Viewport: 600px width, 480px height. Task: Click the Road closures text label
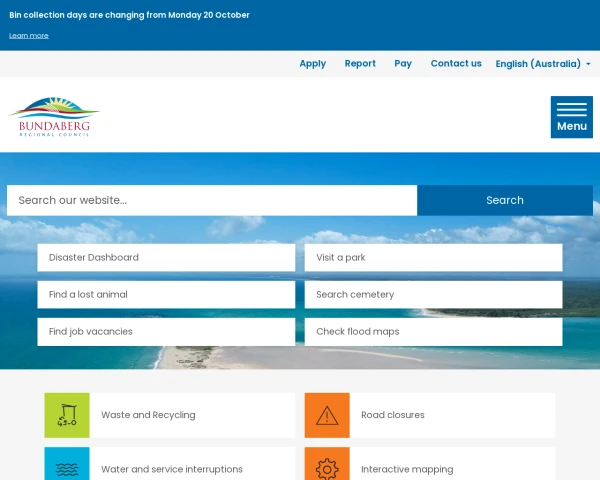click(x=393, y=415)
